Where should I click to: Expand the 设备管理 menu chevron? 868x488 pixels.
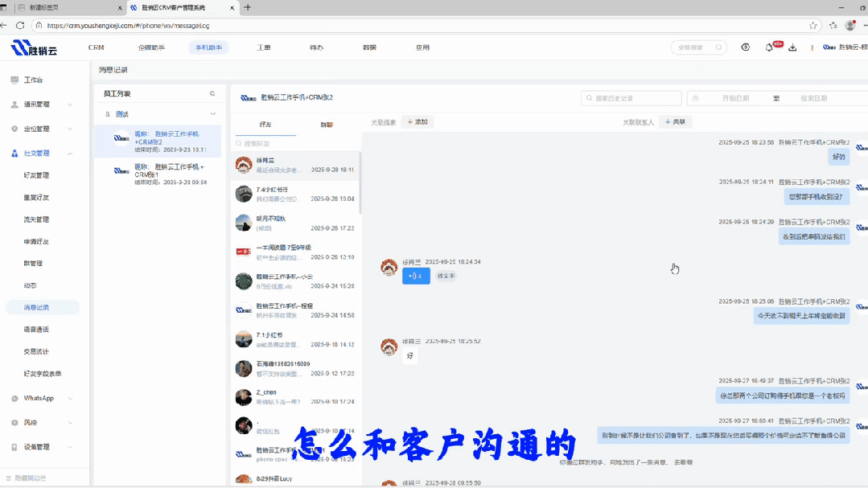point(70,447)
